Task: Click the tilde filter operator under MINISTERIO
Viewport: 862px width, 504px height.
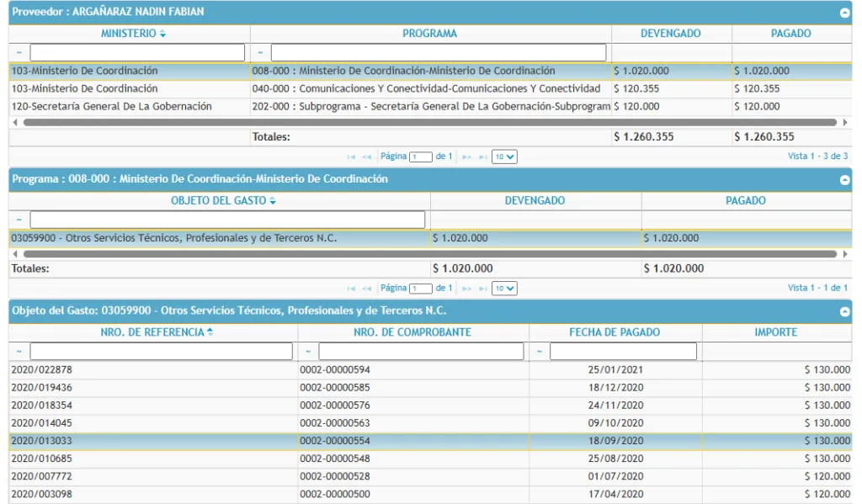Action: pos(19,52)
